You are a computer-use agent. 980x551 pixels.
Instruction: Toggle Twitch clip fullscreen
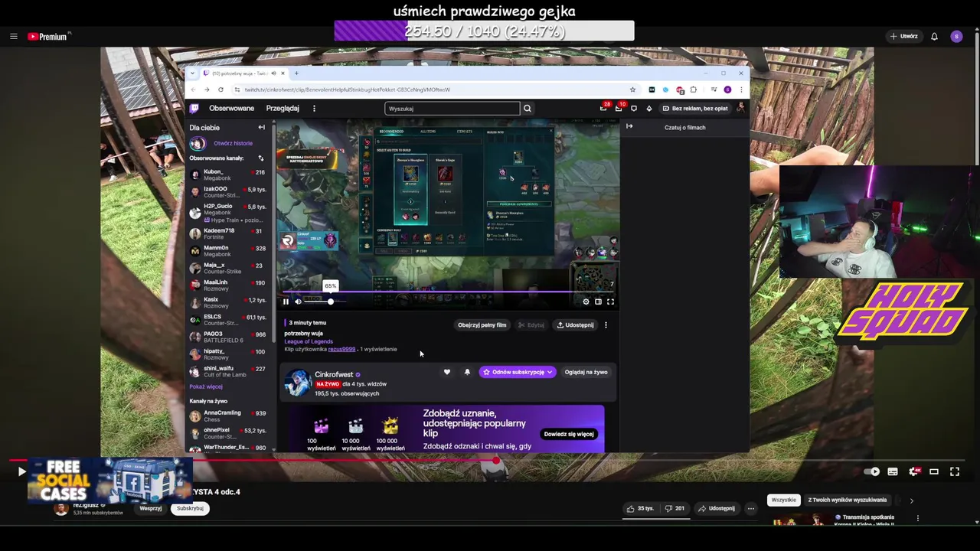point(610,302)
